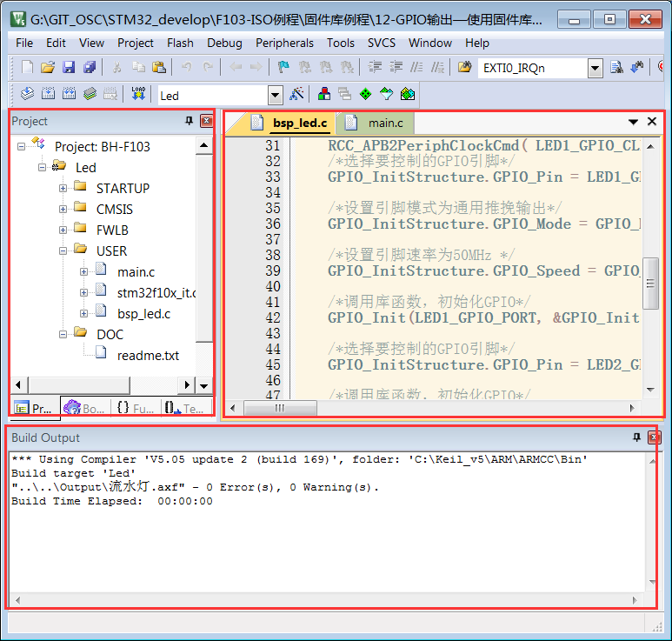The width and height of the screenshot is (672, 641).
Task: Click the New file toolbar icon
Action: point(27,68)
